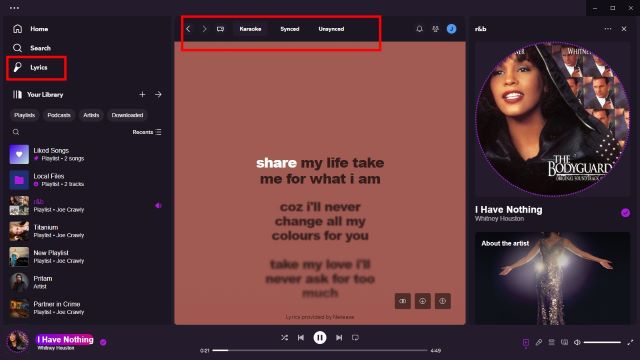The height and width of the screenshot is (360, 640).
Task: Click the last lyrics option button
Action: pyautogui.click(x=442, y=301)
